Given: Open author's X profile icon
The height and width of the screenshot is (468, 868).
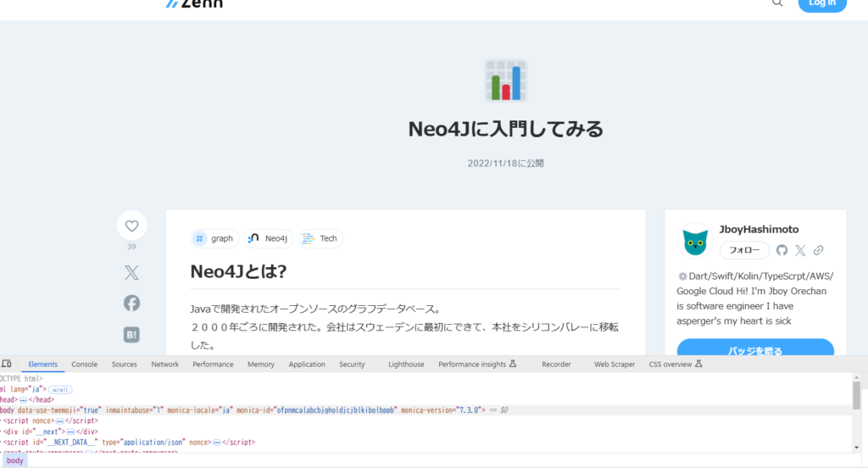Looking at the screenshot, I should [800, 250].
